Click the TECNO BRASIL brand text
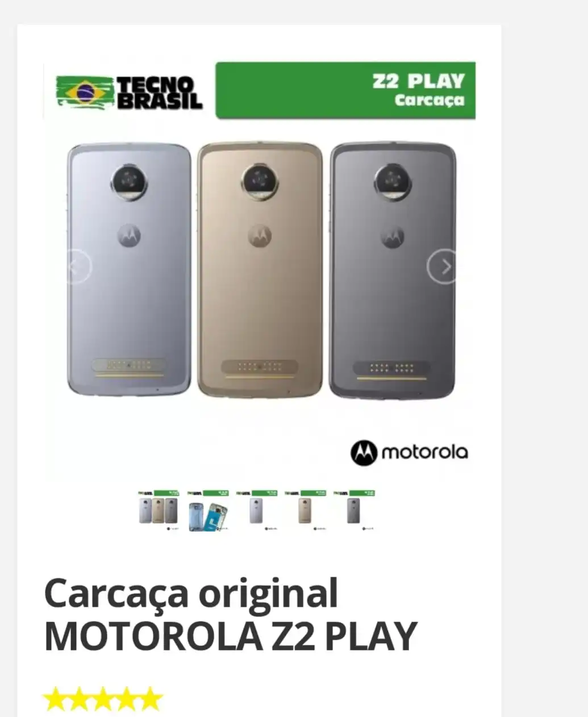 160,93
